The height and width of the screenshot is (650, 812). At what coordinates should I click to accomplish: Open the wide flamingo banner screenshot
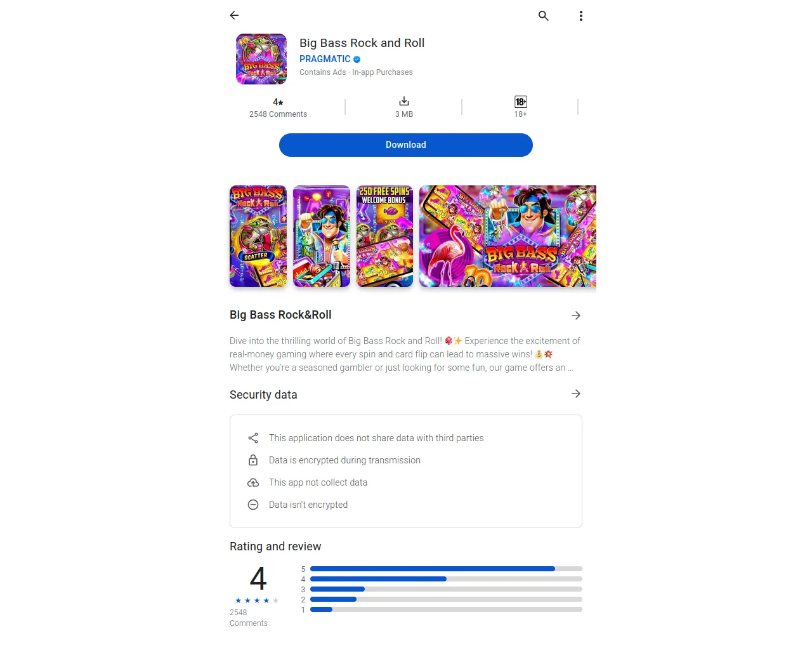508,236
